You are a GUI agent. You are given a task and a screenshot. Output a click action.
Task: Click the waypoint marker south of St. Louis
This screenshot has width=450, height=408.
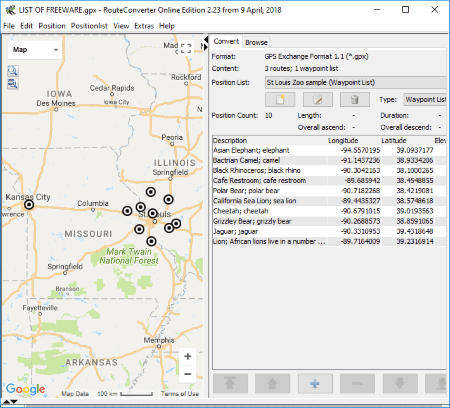151,241
